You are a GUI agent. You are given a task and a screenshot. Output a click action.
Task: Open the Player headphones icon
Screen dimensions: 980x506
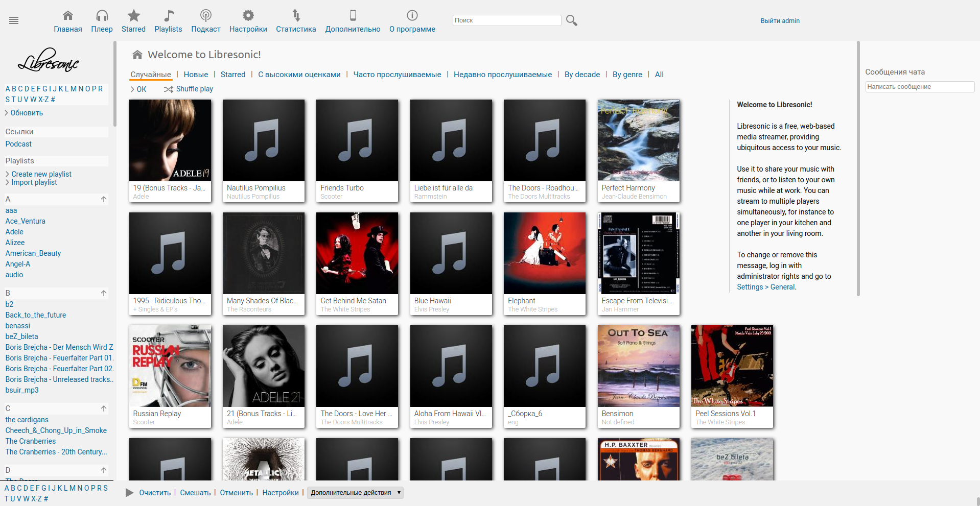click(x=102, y=15)
